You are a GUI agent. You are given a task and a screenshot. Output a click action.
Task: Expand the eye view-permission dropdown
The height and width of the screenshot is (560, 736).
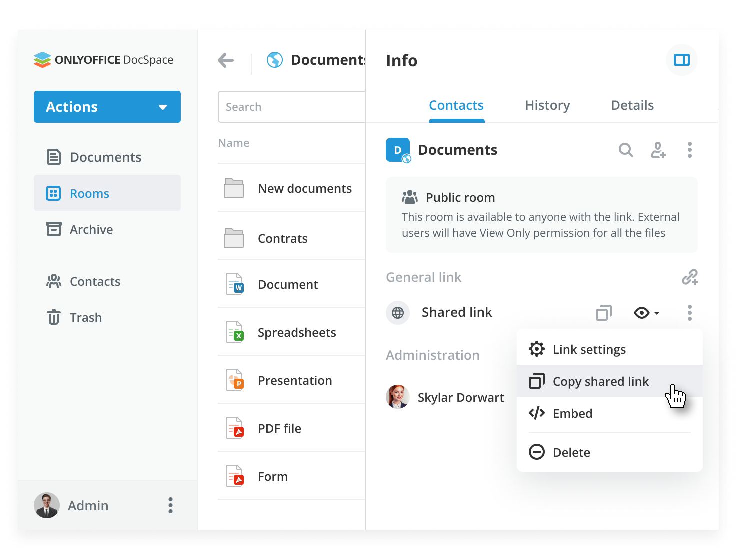pyautogui.click(x=647, y=313)
